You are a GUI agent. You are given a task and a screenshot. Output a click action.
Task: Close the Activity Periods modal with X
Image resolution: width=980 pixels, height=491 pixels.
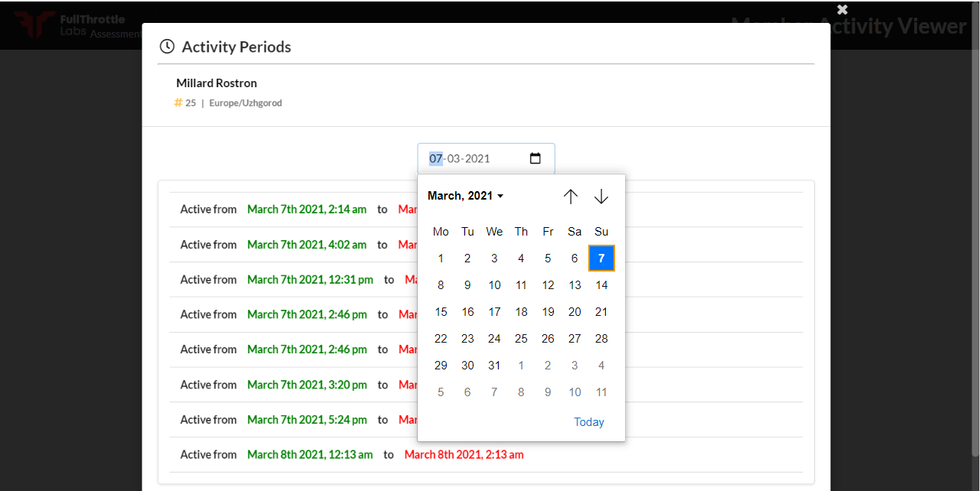pyautogui.click(x=842, y=9)
